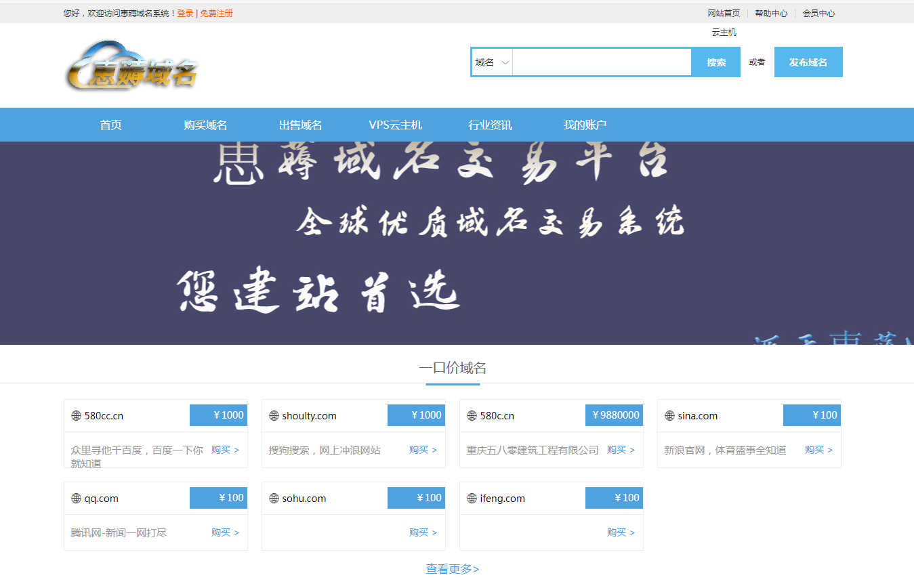Click the 搜索 search button
914x588 pixels.
coord(715,62)
